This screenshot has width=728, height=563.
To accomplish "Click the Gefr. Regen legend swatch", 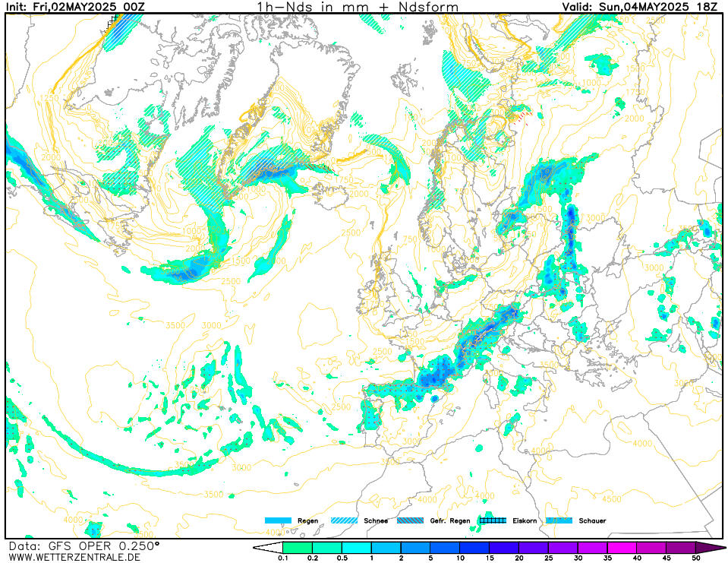I will click(x=411, y=520).
